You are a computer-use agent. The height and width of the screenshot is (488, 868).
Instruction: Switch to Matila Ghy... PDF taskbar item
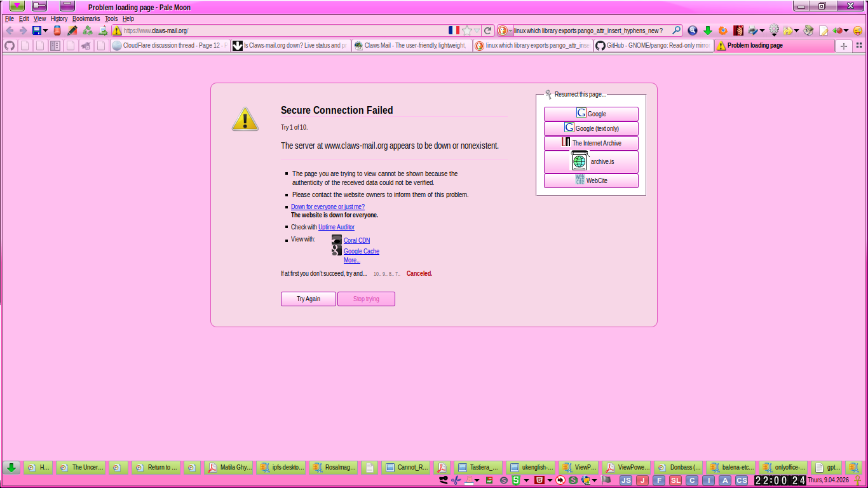tap(229, 467)
